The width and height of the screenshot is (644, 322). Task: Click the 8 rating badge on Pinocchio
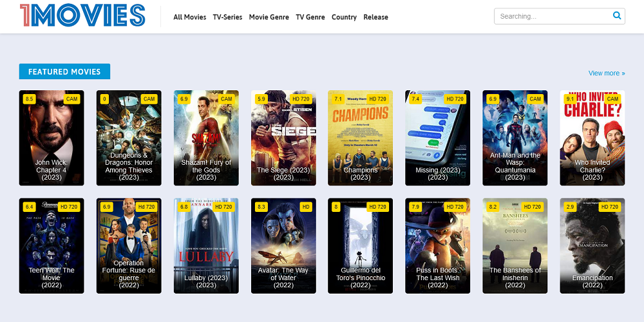336,207
